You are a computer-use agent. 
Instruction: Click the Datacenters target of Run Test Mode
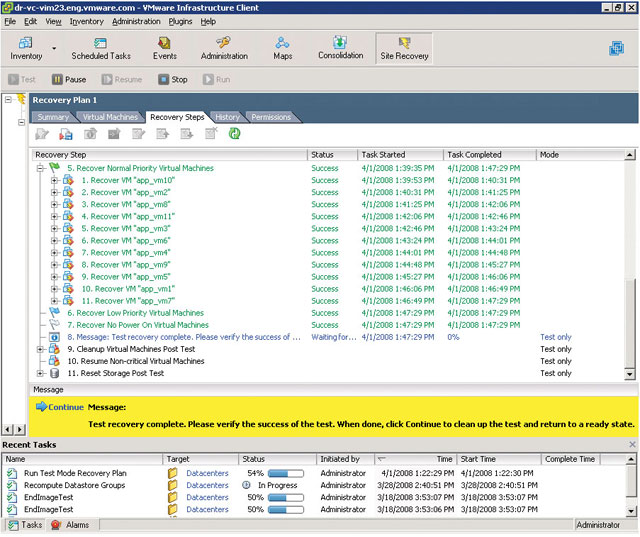[x=207, y=473]
